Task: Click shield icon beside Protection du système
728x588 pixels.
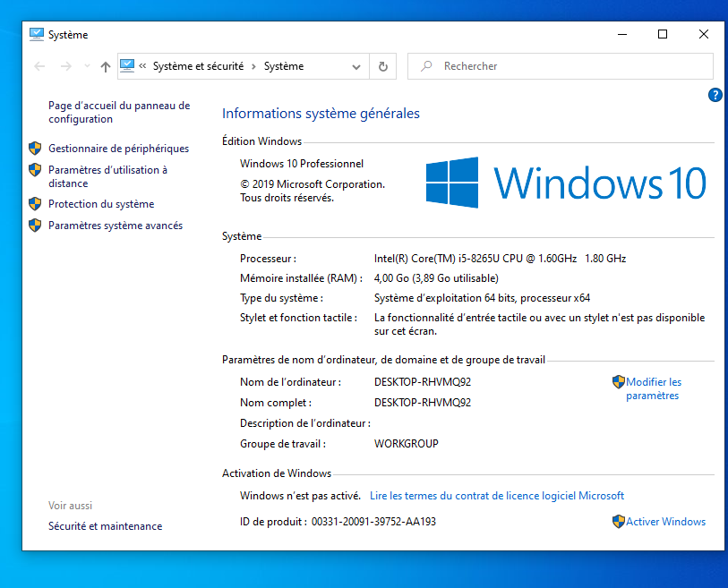Action: click(x=35, y=204)
